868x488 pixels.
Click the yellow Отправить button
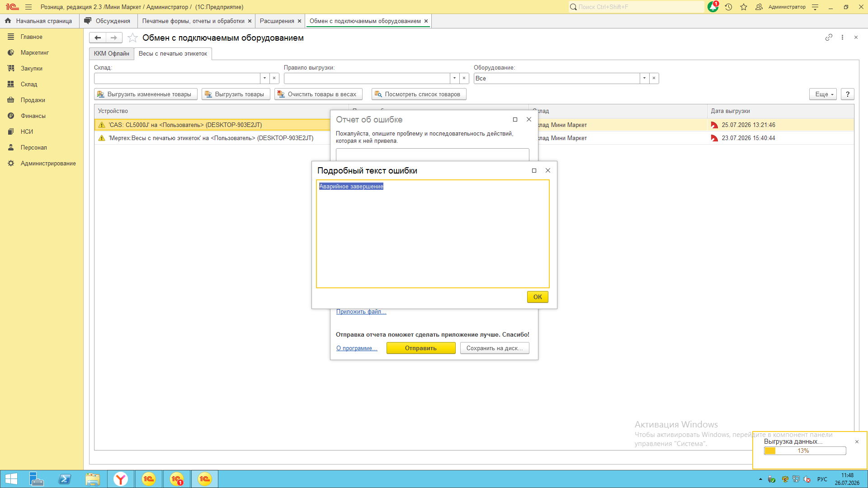point(421,348)
